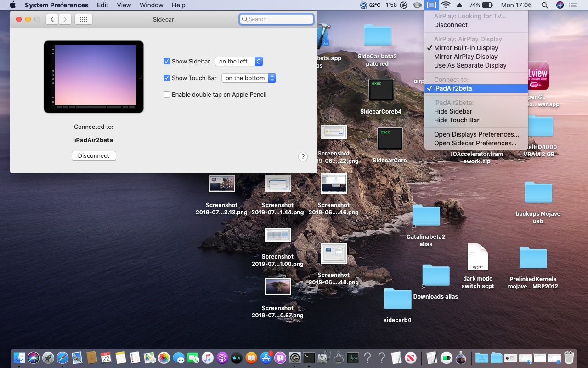Select Hide Sidebar in AirPlay menu
This screenshot has width=588, height=368.
pyautogui.click(x=476, y=111)
